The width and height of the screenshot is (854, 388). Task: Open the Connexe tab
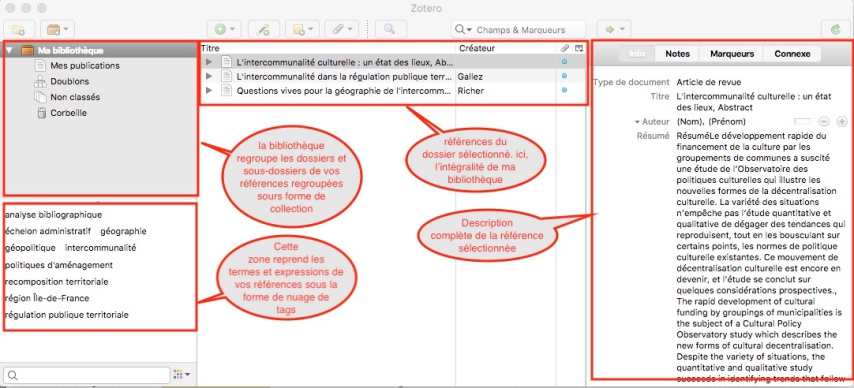tap(792, 53)
